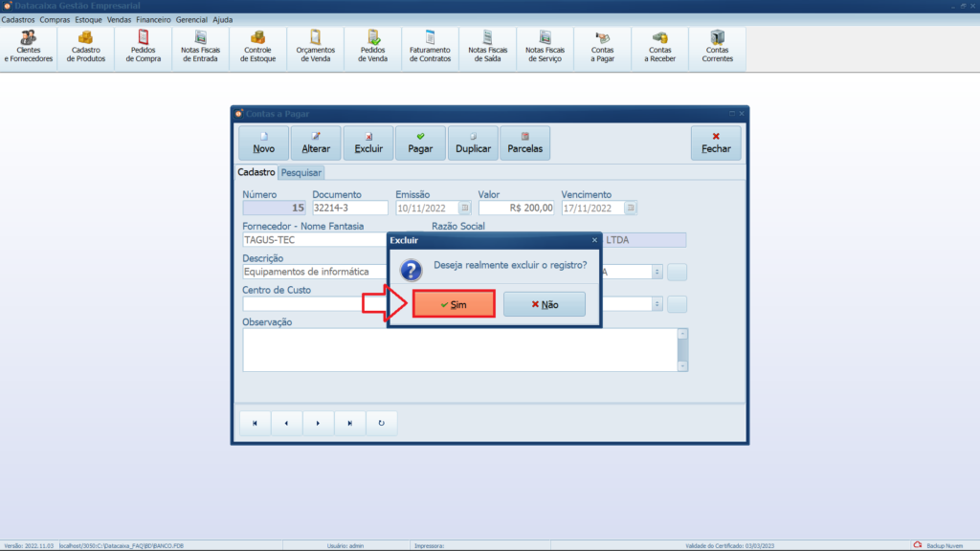Open Cadastro de Produtos from toolbar
This screenshot has height=551, width=980.
point(86,47)
